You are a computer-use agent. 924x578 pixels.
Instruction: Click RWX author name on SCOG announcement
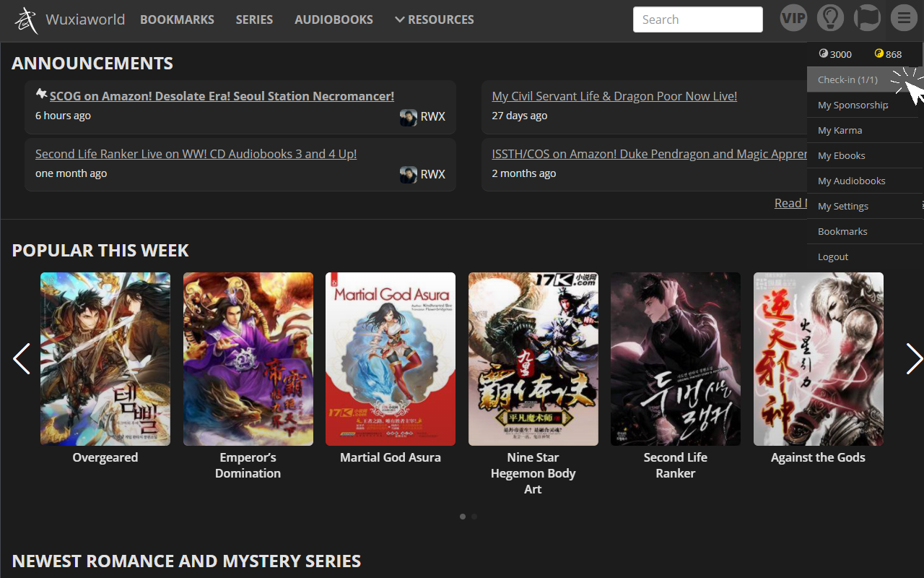[433, 116]
